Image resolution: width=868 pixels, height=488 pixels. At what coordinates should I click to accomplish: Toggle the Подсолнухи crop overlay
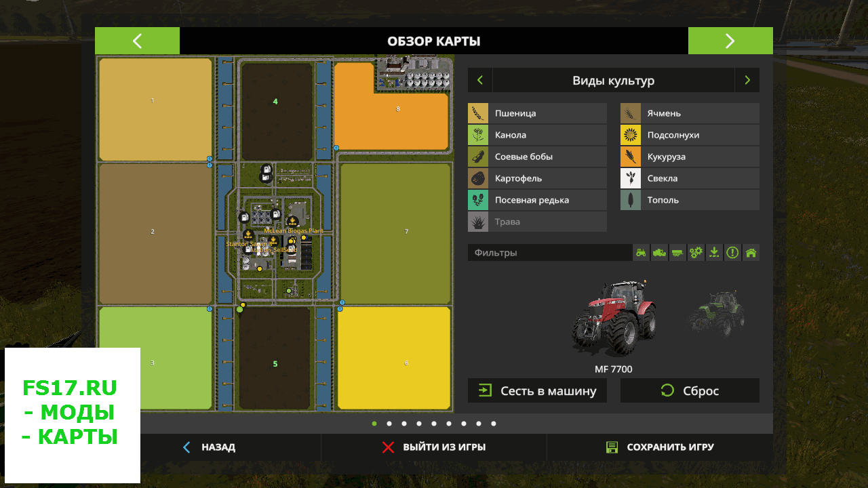pyautogui.click(x=690, y=135)
